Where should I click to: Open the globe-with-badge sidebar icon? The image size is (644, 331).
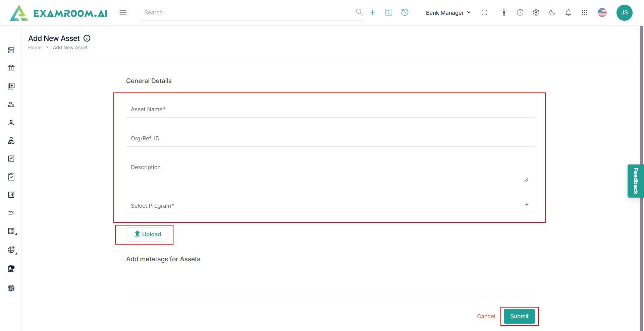pos(12,250)
